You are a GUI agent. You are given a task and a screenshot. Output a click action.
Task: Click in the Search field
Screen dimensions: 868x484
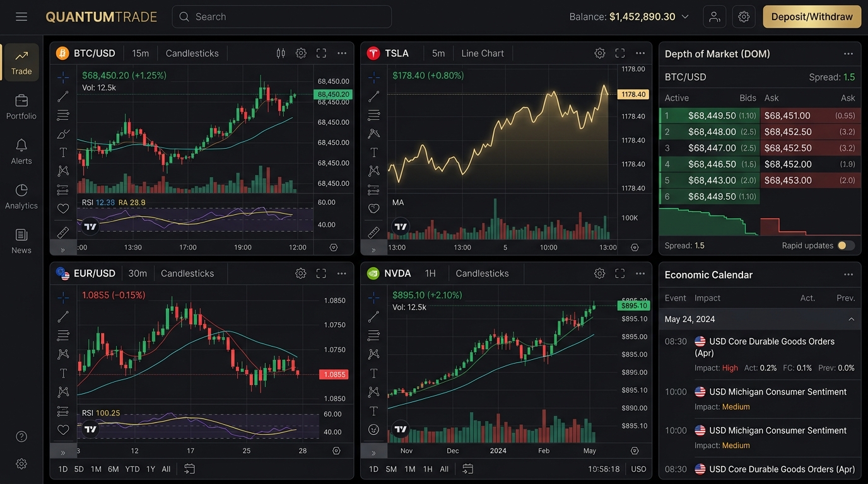(282, 17)
